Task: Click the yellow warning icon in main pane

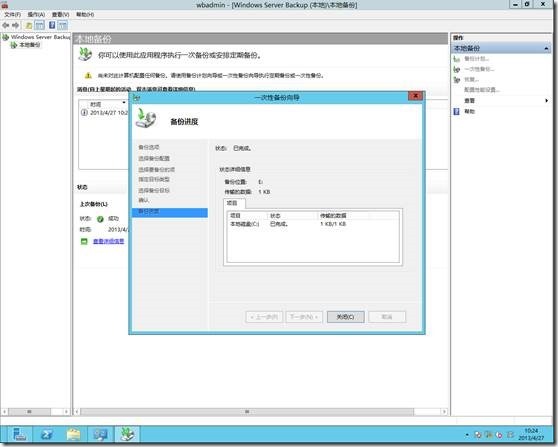Action: click(x=88, y=75)
